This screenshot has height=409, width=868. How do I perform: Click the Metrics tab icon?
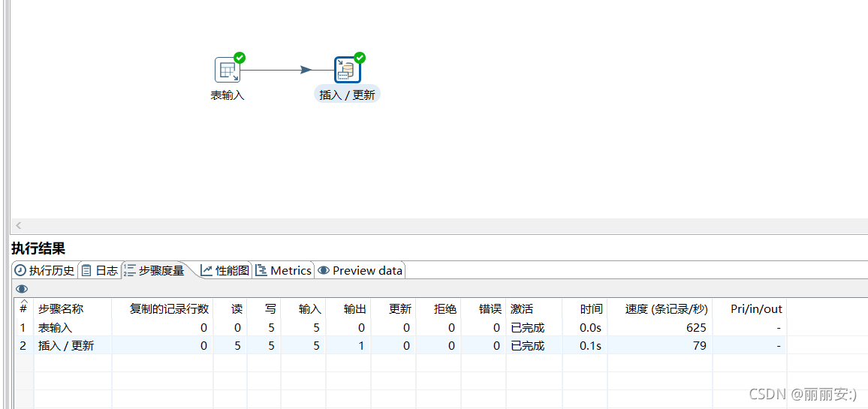(x=261, y=271)
